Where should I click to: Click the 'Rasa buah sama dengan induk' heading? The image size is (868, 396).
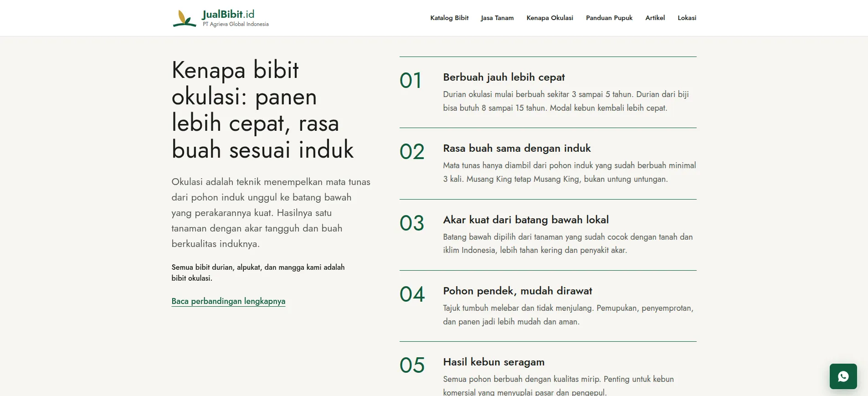pos(517,148)
